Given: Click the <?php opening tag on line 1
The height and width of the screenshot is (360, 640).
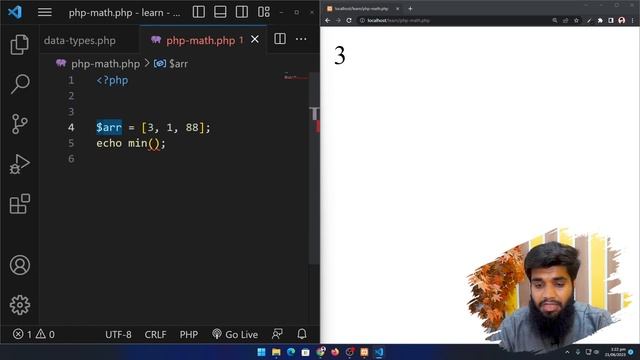Looking at the screenshot, I should click(112, 80).
